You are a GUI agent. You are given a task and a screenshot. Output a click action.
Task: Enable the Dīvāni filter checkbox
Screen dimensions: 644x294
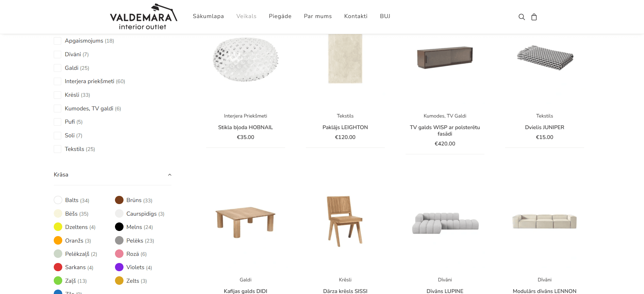click(57, 55)
